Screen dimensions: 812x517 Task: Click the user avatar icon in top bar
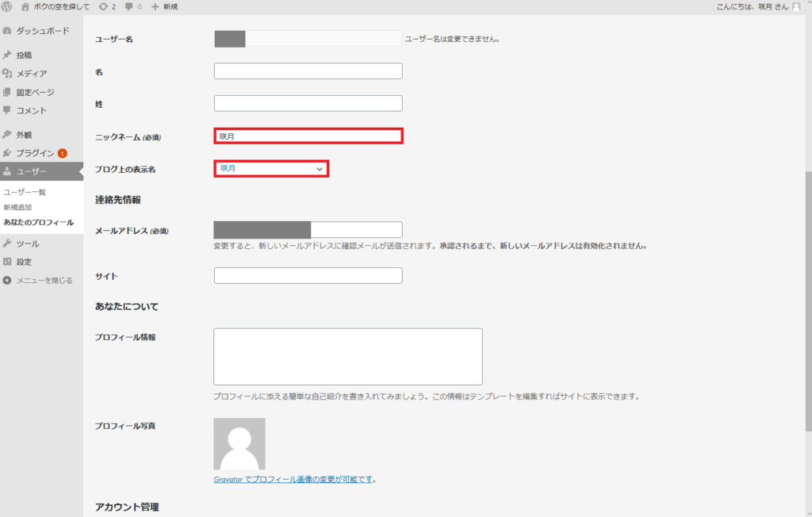click(796, 6)
